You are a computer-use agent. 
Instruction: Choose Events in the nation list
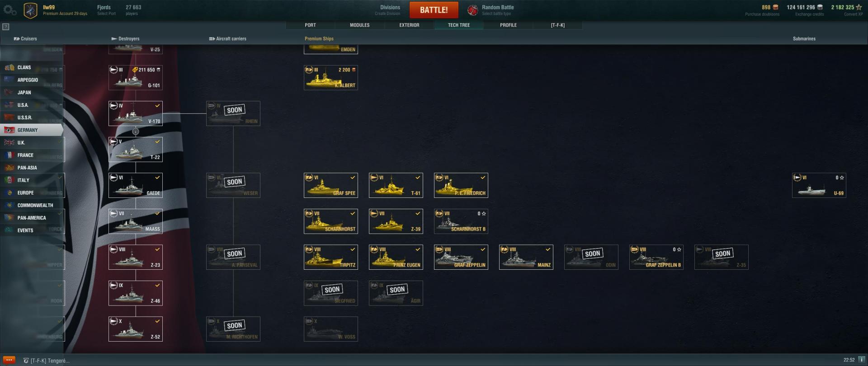pos(32,230)
